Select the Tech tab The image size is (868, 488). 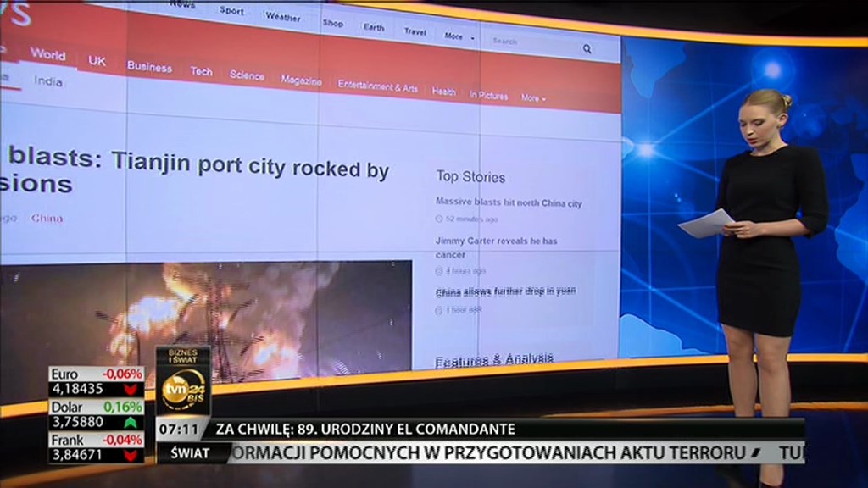[201, 71]
